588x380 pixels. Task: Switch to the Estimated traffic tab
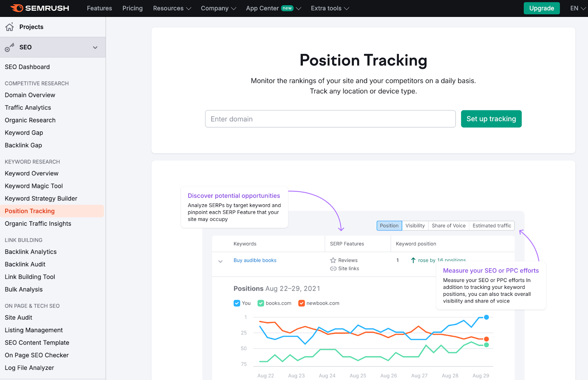(x=492, y=226)
